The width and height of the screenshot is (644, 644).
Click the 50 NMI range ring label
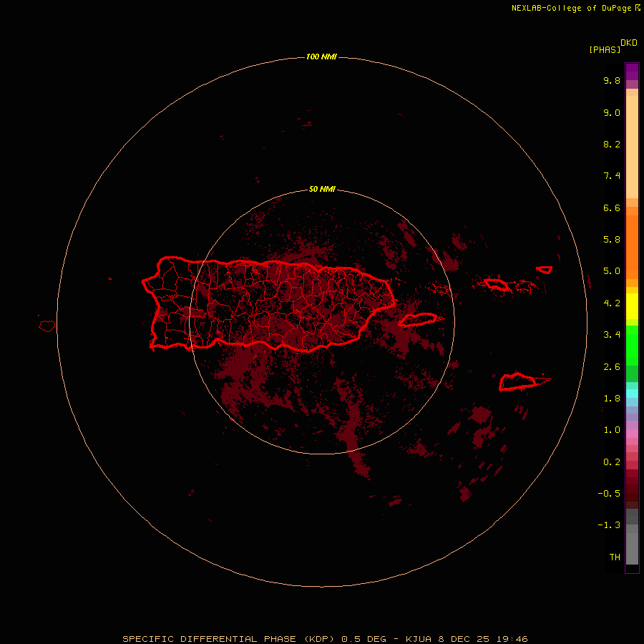[x=322, y=189]
